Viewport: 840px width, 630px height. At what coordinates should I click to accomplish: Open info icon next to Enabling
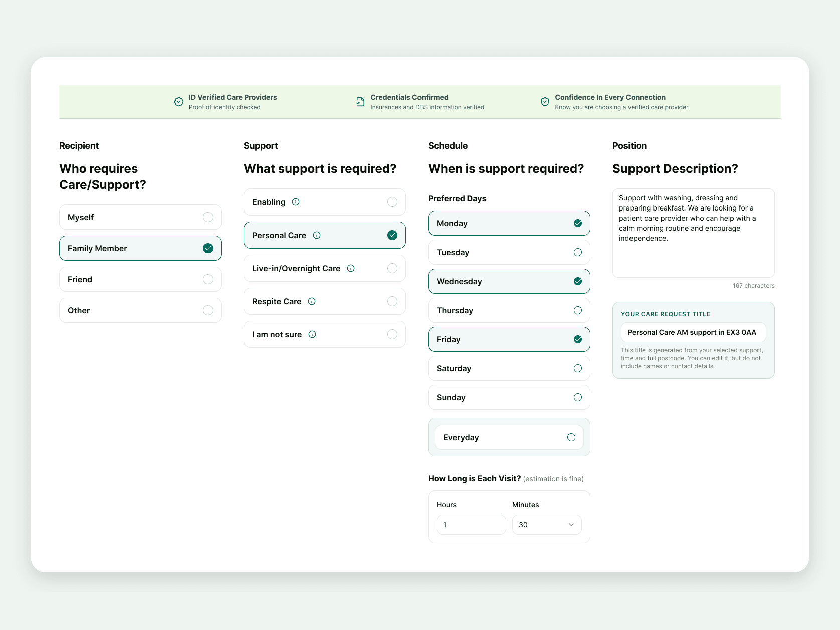click(x=296, y=202)
